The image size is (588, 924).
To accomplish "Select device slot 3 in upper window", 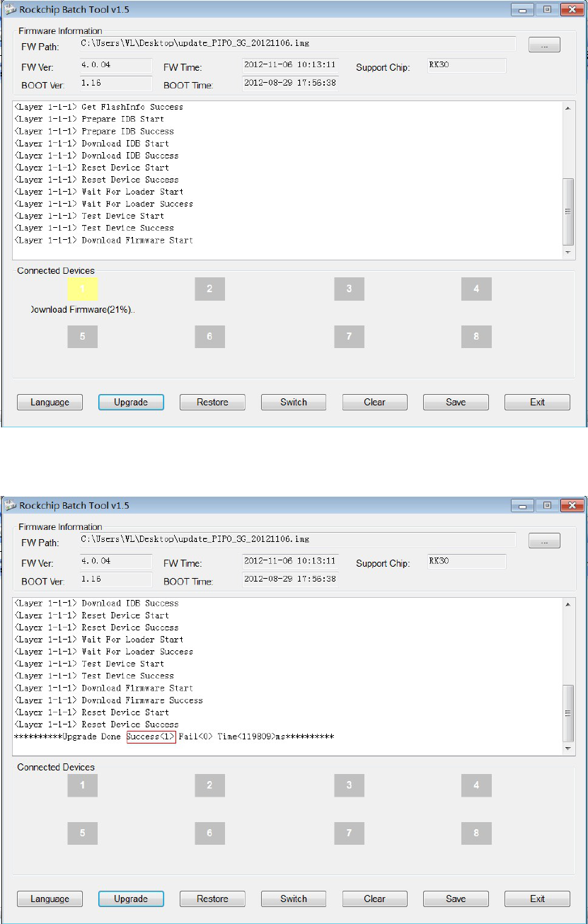I will point(350,289).
